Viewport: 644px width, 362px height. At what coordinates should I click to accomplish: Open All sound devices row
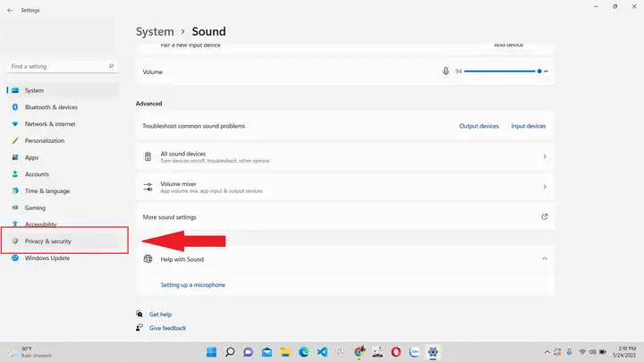point(345,156)
